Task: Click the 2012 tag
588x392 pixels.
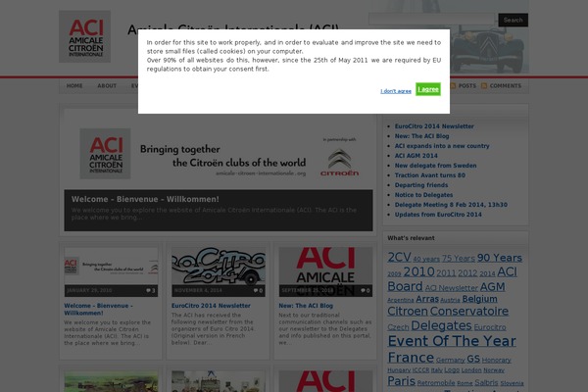Action: (x=467, y=273)
